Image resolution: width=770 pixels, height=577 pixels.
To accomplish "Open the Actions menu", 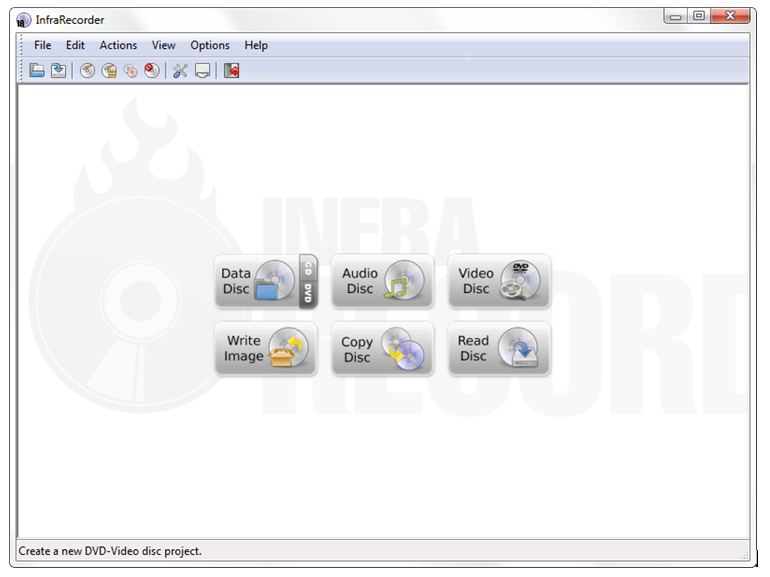I will (x=118, y=45).
